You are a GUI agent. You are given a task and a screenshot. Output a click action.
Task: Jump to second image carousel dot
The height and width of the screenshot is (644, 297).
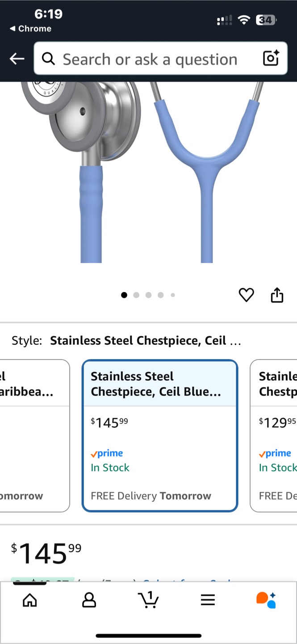pyautogui.click(x=136, y=295)
